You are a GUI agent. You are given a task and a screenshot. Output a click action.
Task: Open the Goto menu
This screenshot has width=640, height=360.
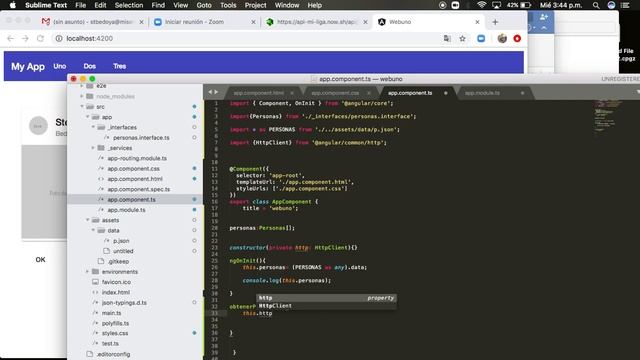[204, 5]
